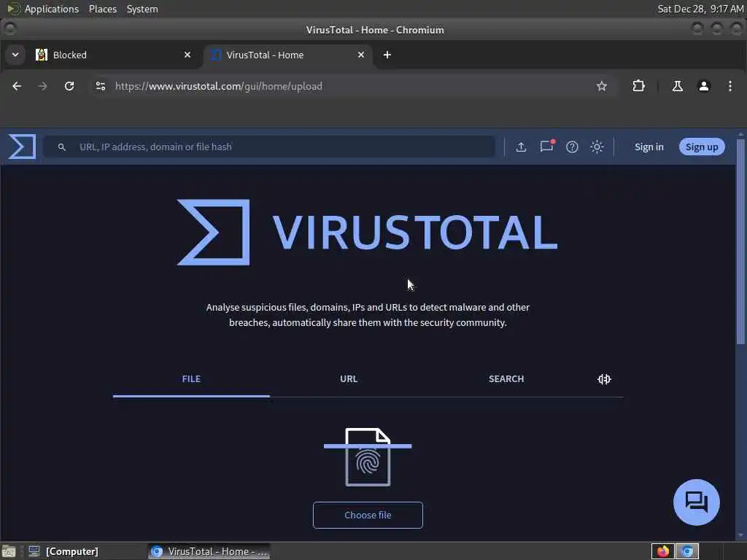
Task: Expand the tab search dropdown arrow
Action: [15, 55]
